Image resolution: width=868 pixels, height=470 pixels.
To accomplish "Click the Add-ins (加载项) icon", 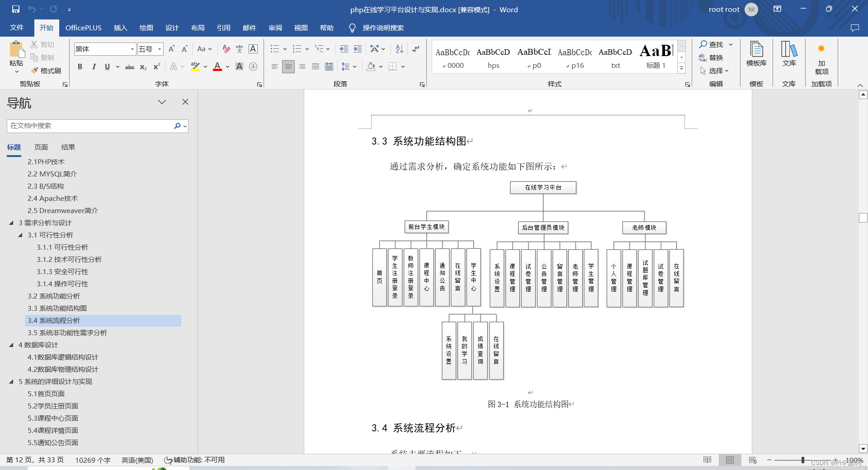I will coord(821,59).
